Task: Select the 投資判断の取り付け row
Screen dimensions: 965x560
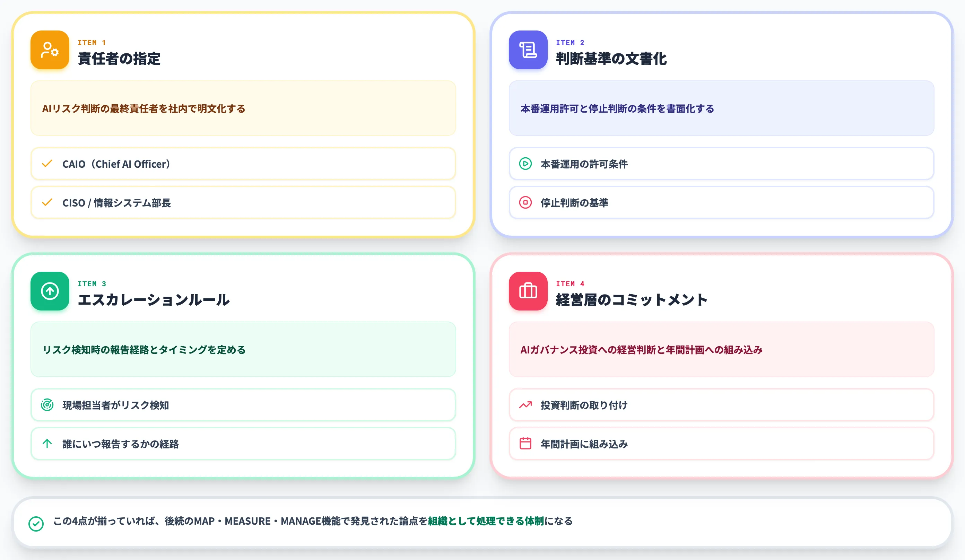Action: click(721, 405)
